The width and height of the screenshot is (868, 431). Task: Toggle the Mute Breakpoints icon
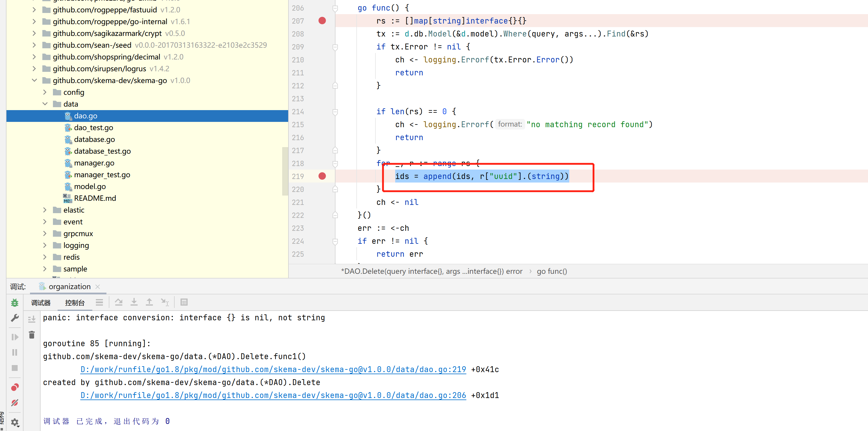click(14, 403)
